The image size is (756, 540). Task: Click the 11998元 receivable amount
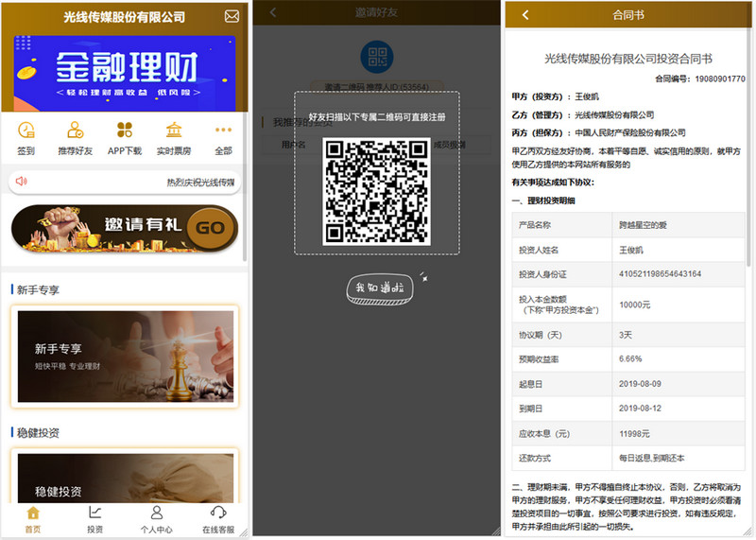[634, 434]
